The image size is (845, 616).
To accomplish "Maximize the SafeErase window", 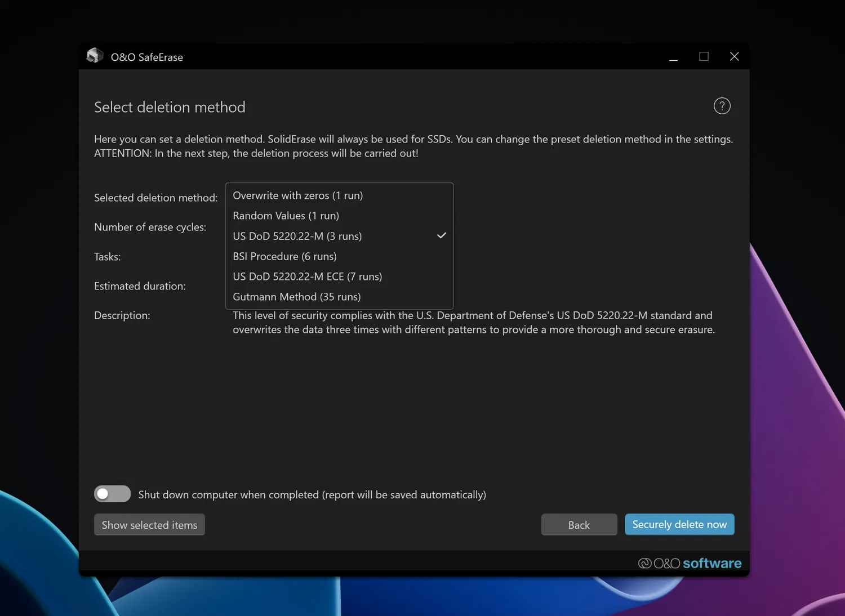I will [704, 57].
